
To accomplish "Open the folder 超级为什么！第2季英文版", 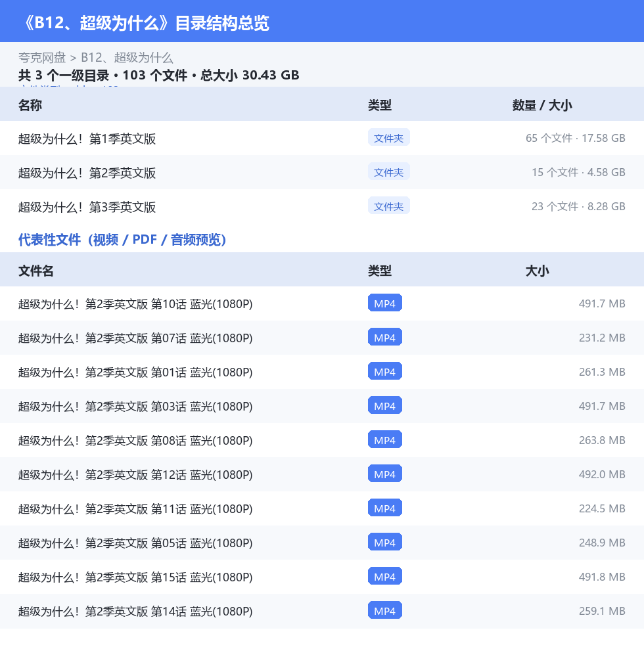I will pos(87,173).
